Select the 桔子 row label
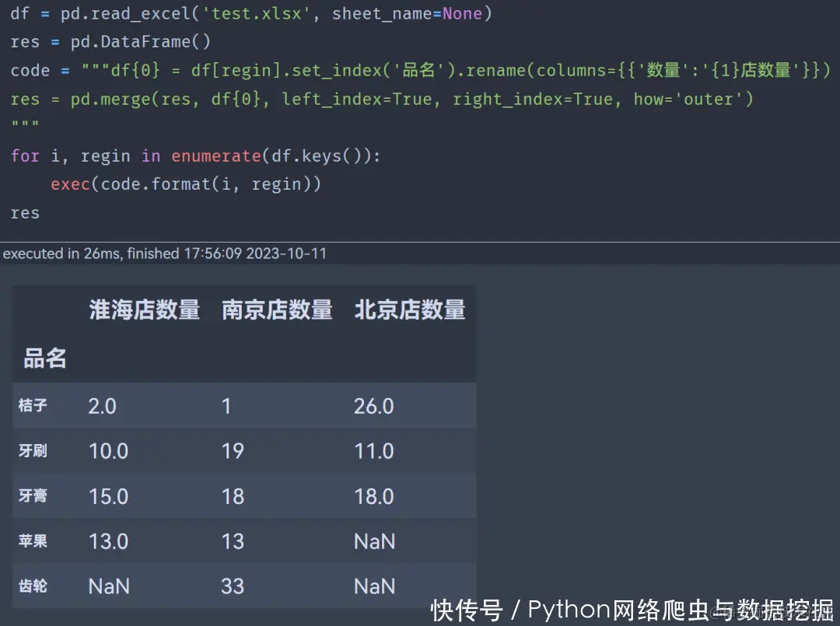 33,405
